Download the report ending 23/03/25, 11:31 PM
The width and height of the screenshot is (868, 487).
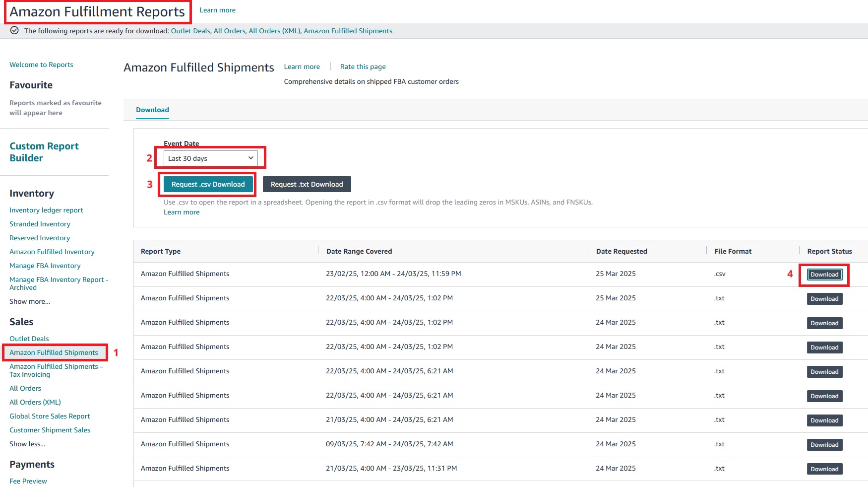point(824,469)
